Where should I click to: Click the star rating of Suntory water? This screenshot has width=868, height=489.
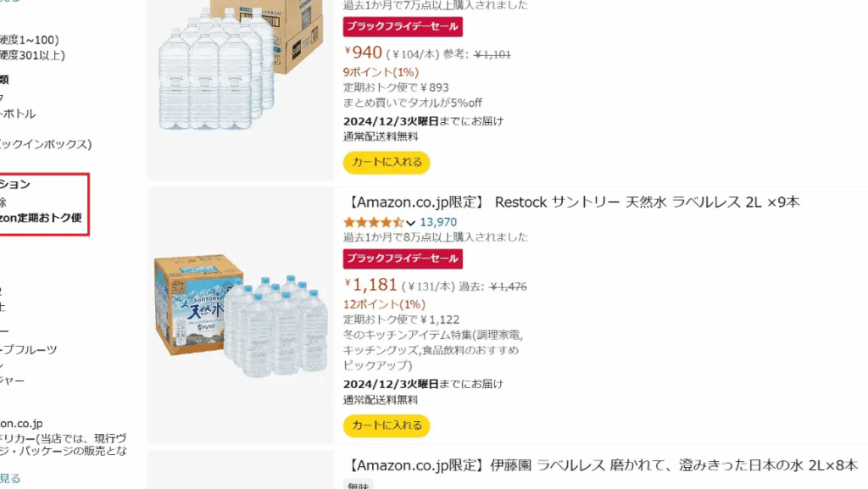373,222
